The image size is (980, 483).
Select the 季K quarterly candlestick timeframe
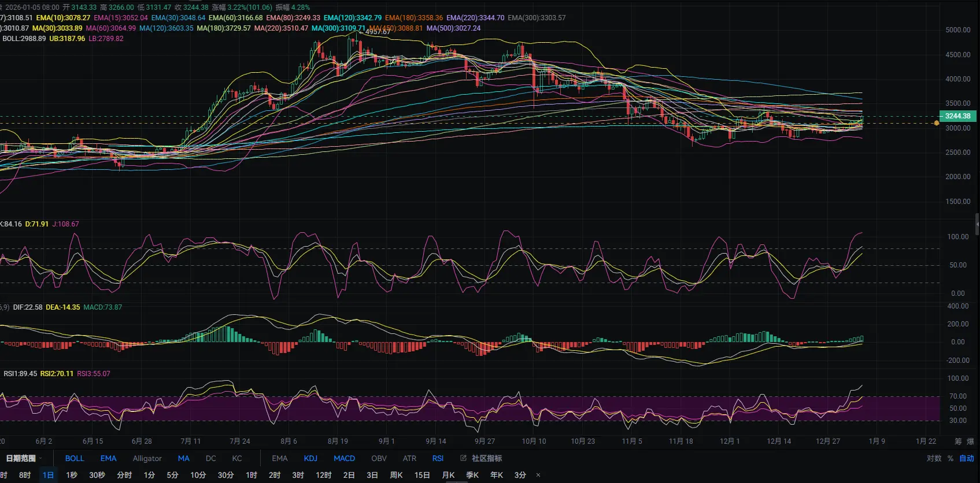[x=472, y=475]
